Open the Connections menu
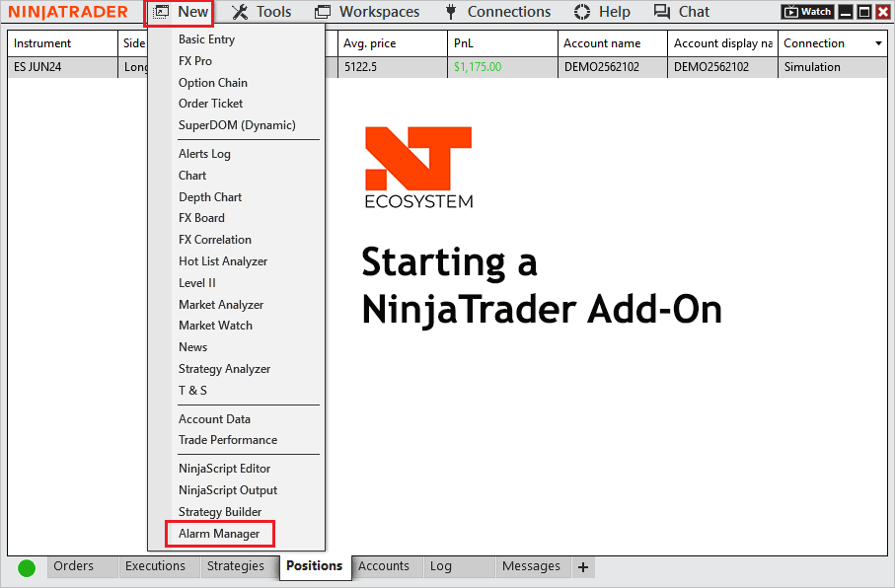The width and height of the screenshot is (895, 588). [497, 12]
